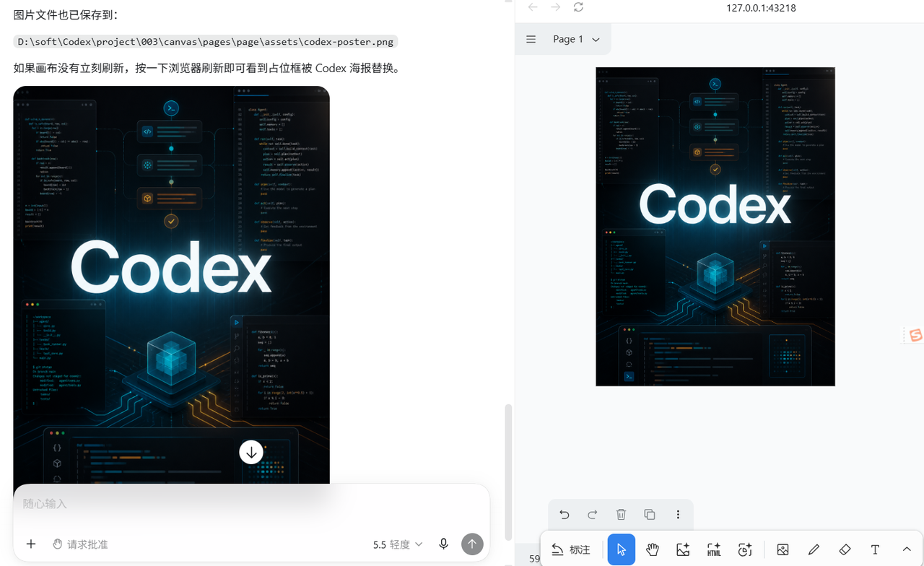924x566 pixels.
Task: Select the pointer selection tool
Action: [x=622, y=550]
